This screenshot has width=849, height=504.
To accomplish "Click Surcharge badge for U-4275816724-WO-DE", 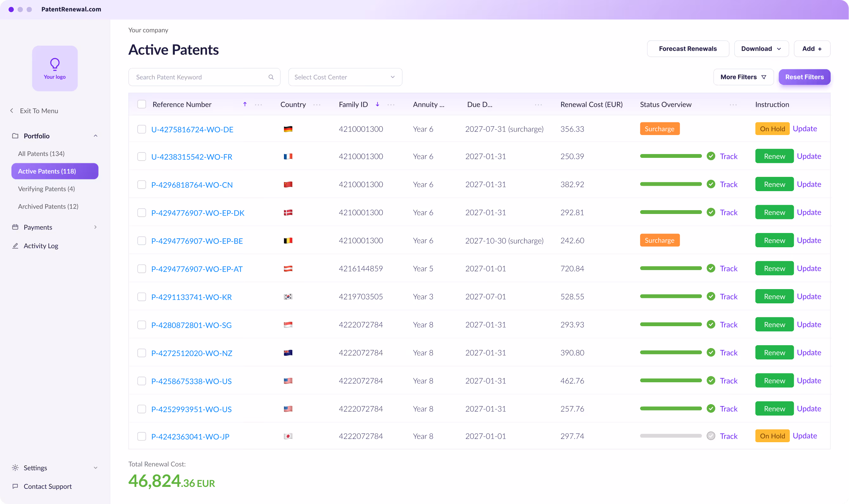I will 659,129.
